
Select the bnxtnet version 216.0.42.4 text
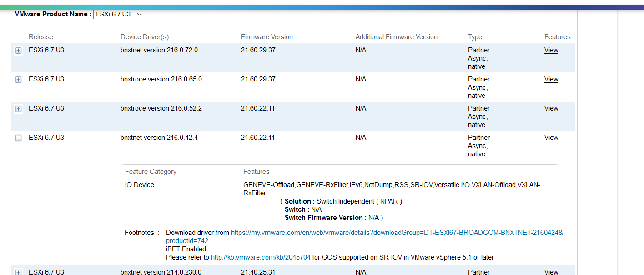[159, 137]
